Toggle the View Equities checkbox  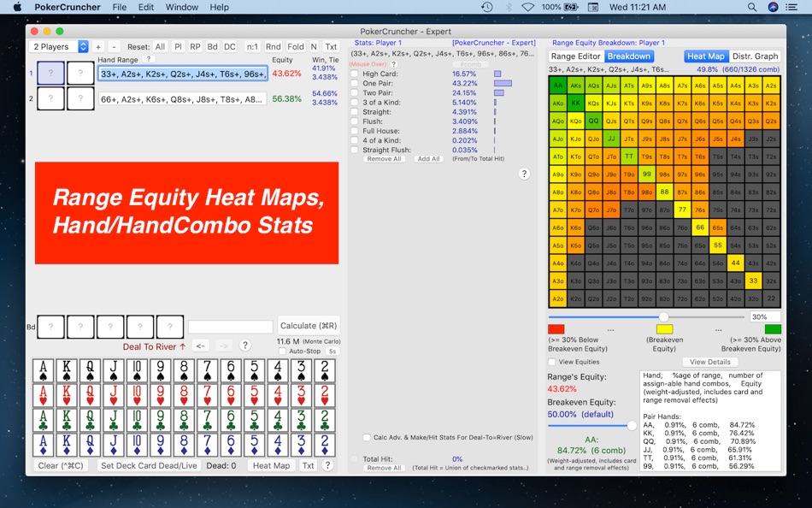click(552, 362)
